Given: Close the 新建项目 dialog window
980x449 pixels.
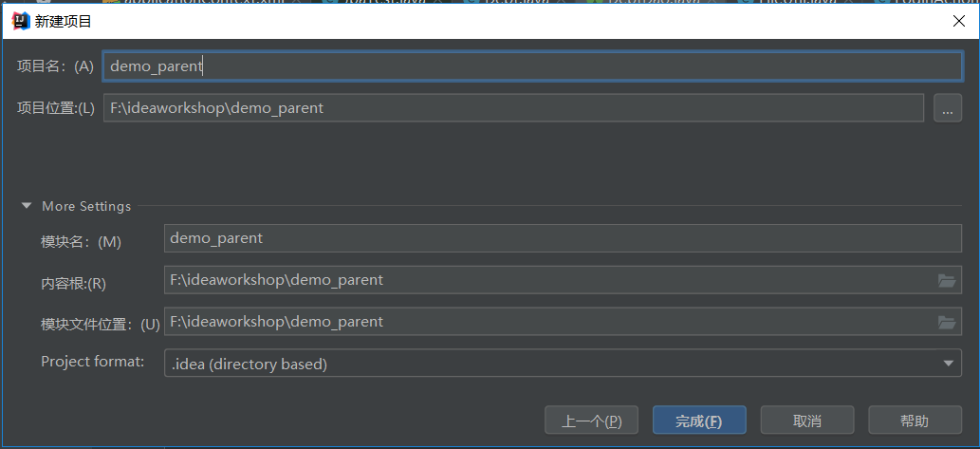Looking at the screenshot, I should pyautogui.click(x=958, y=21).
